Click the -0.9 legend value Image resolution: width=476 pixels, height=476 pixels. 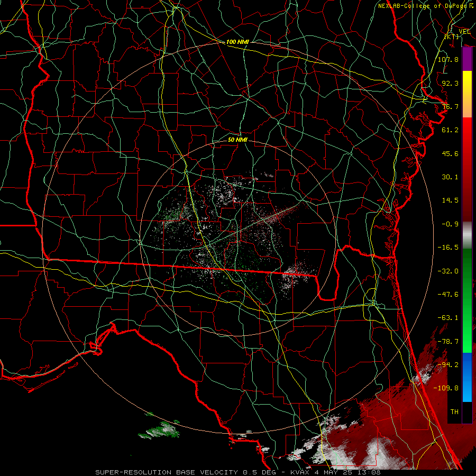tap(450, 224)
